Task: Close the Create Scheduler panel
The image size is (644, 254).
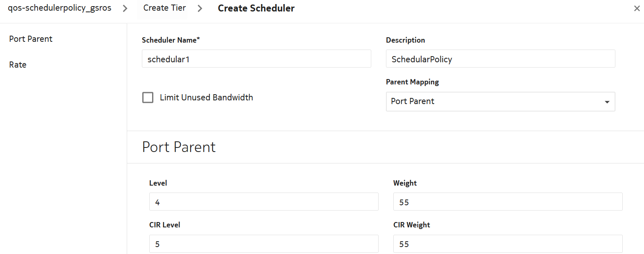Action: (x=637, y=8)
